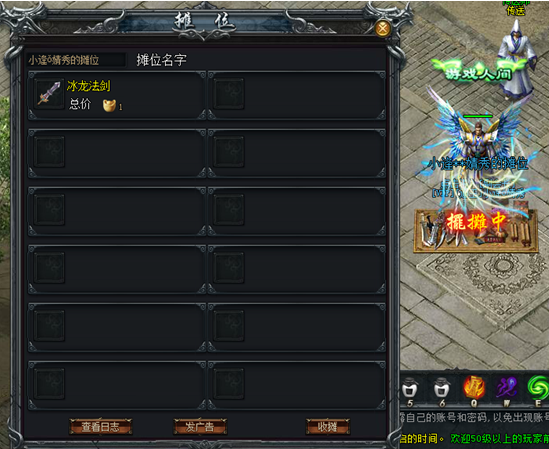Image resolution: width=549 pixels, height=449 pixels.
Task: Close the stall window with orange X
Action: 383,28
